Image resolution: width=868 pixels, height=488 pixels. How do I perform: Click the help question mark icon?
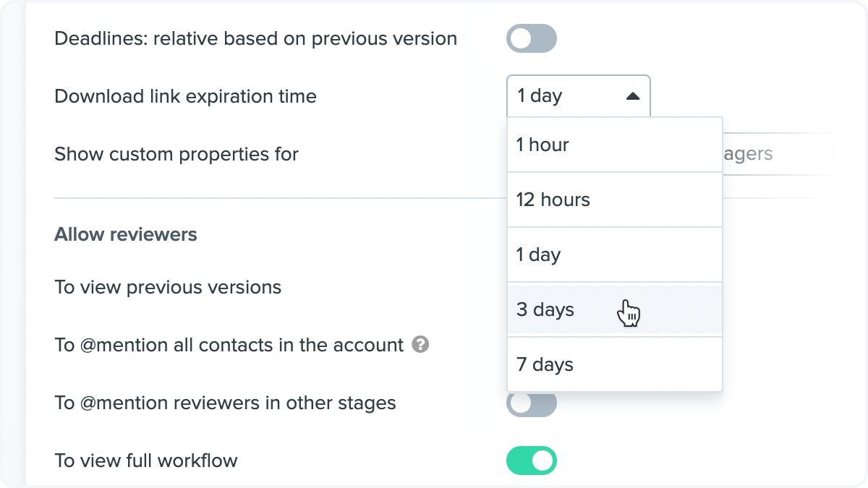coord(420,345)
